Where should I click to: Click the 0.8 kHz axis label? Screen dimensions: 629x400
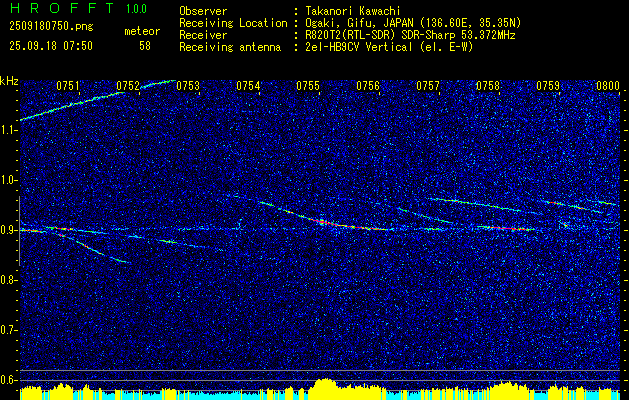(8, 280)
